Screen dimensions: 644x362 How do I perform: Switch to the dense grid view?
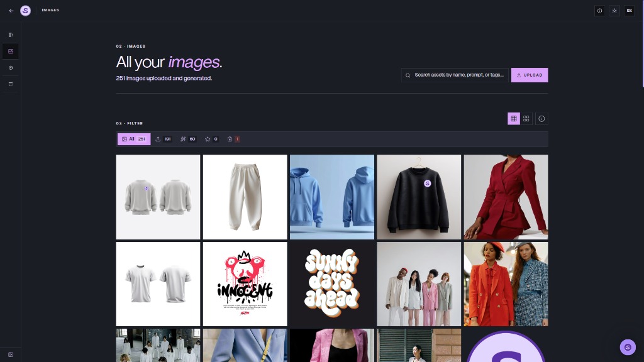514,119
